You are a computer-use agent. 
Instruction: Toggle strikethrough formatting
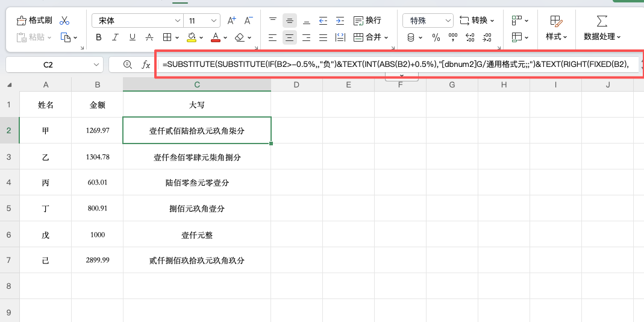tap(149, 37)
